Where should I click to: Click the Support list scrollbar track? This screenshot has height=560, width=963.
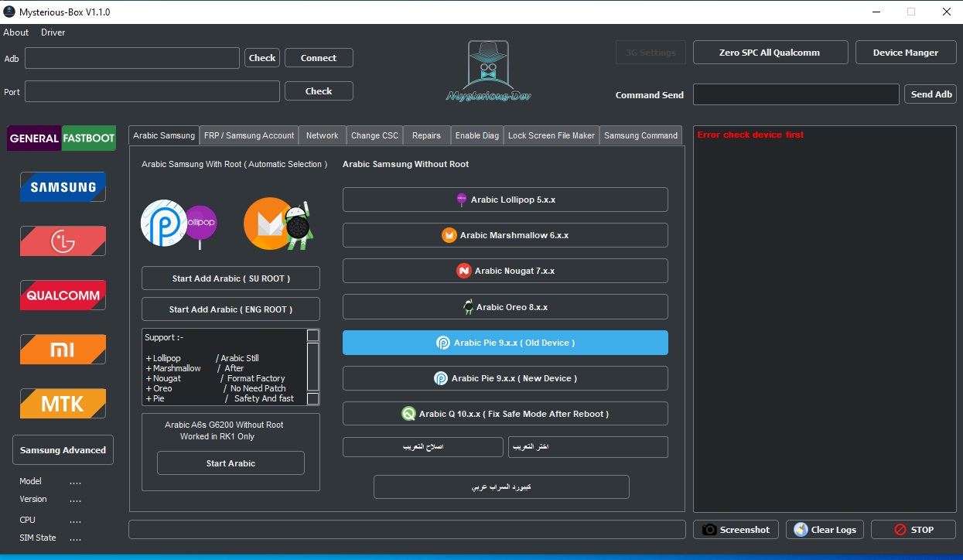312,367
